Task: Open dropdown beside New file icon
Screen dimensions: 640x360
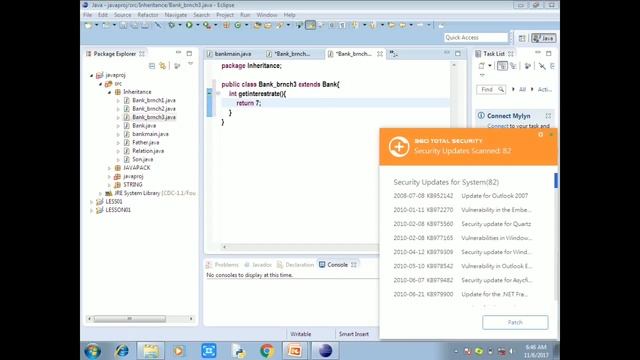Action: click(97, 25)
